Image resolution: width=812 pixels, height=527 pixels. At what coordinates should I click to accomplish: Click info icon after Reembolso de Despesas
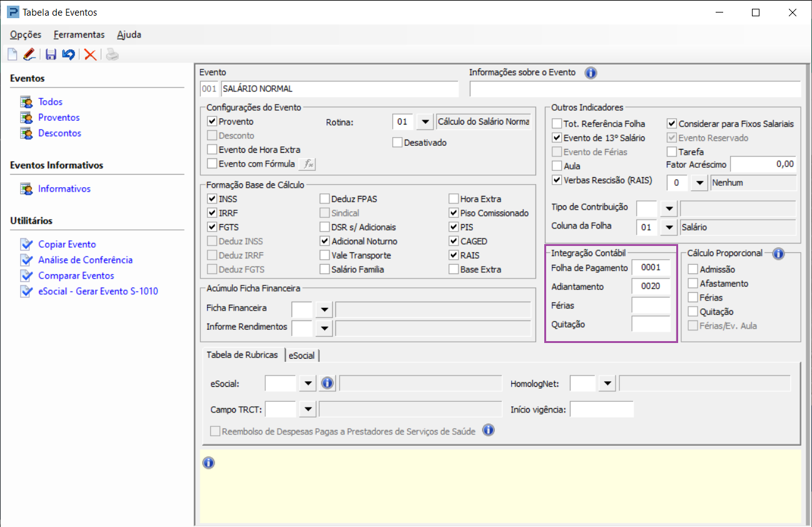(x=489, y=431)
